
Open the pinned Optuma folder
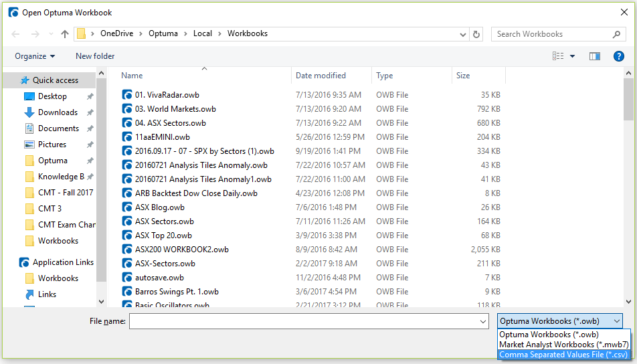point(53,161)
